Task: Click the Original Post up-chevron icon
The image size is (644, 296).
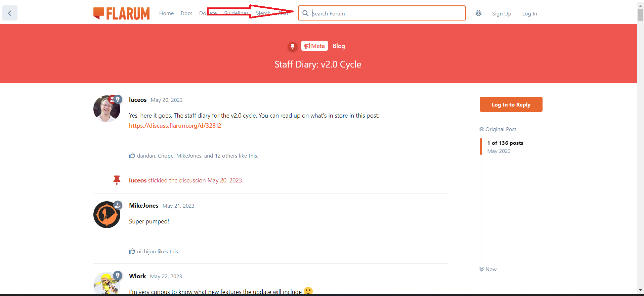Action: 481,129
